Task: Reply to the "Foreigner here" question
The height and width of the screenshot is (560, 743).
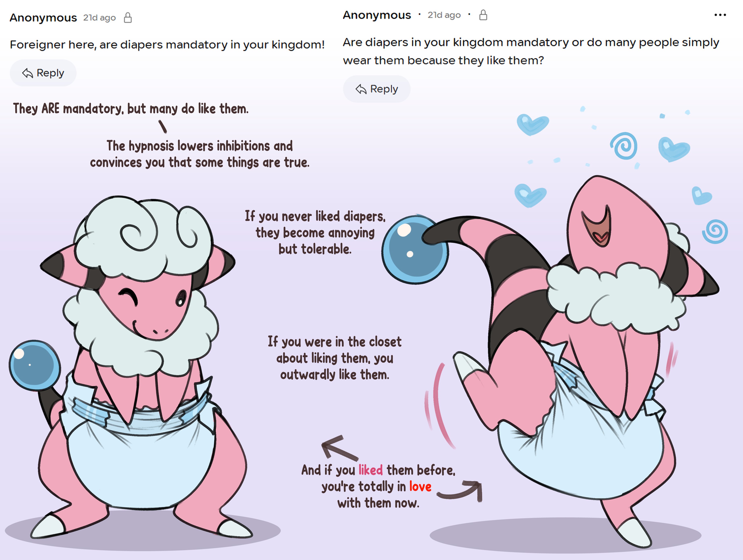Action: (43, 73)
